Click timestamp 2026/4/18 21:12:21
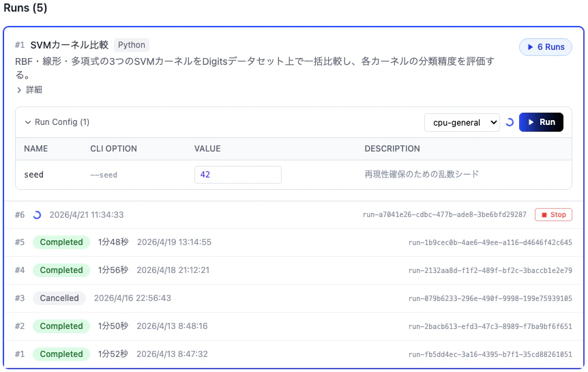The height and width of the screenshot is (372, 588). tap(173, 270)
